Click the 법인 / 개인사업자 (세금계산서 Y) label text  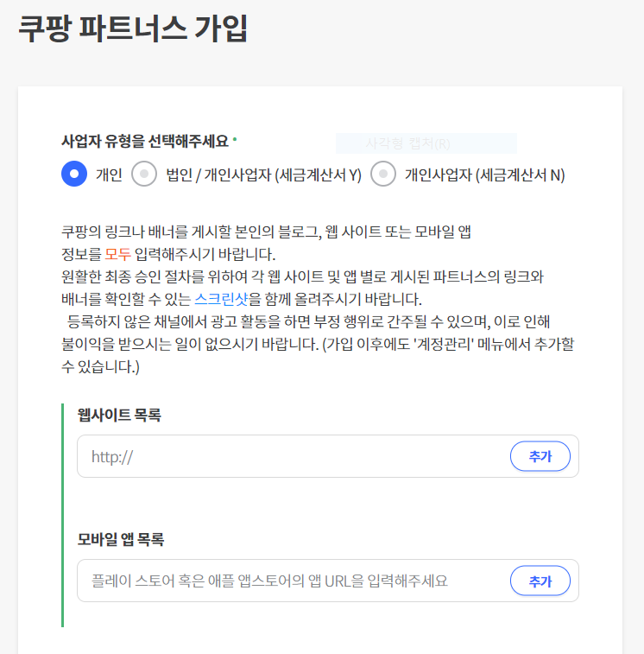pyautogui.click(x=263, y=175)
